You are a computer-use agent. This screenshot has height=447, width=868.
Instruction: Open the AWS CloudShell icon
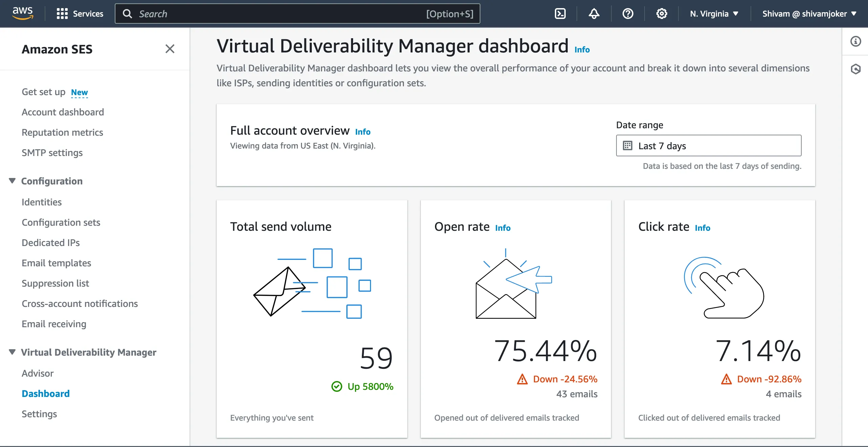pos(560,14)
